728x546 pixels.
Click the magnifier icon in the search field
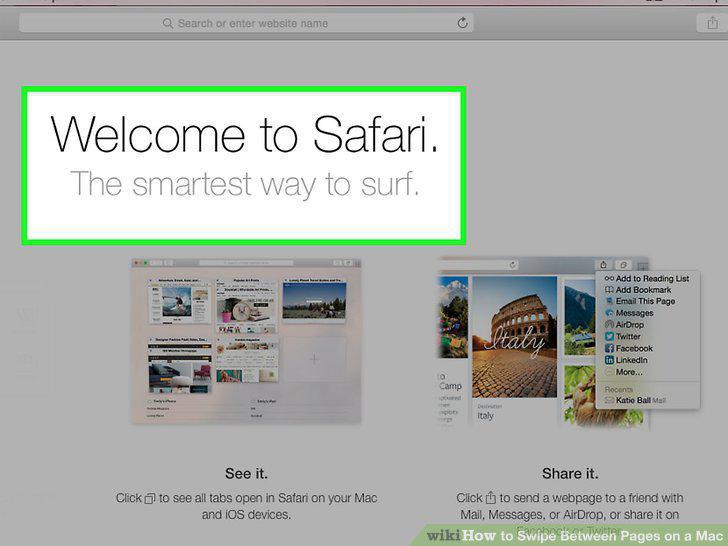168,23
